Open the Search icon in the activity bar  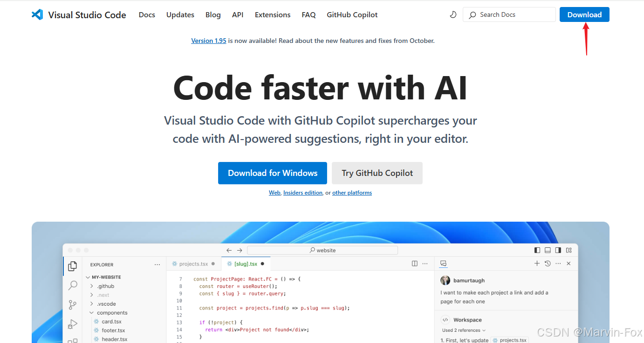(73, 285)
